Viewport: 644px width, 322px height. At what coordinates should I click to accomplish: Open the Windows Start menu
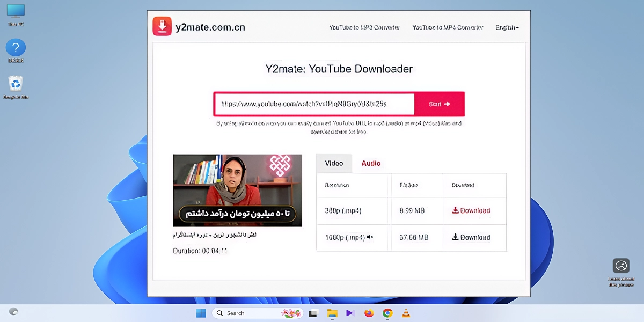pyautogui.click(x=201, y=313)
